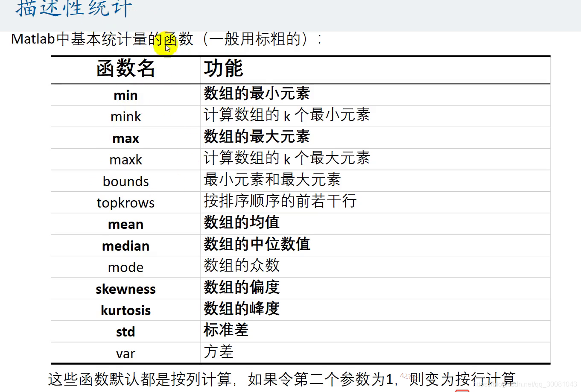Select the 'mink' function name cell

[126, 117]
